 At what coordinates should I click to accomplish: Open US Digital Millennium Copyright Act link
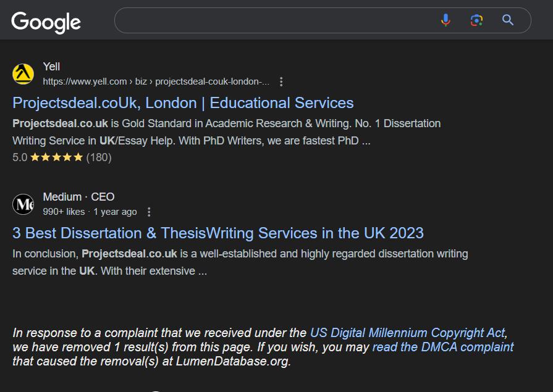[x=408, y=333]
